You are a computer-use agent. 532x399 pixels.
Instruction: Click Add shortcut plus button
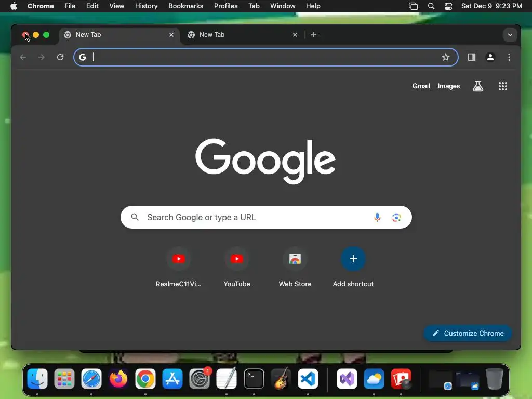pos(353,259)
